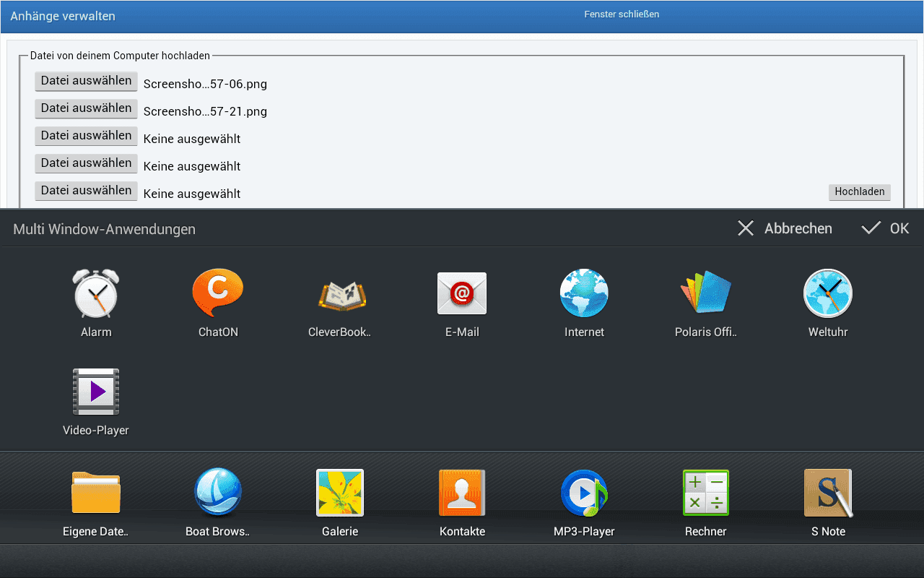Click the Screensho…57-21.png file name

pos(205,111)
